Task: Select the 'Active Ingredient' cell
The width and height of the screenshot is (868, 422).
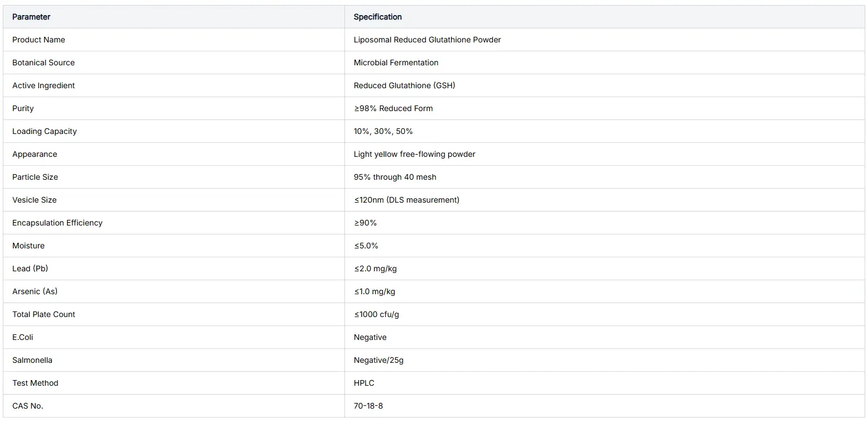Action: click(174, 85)
